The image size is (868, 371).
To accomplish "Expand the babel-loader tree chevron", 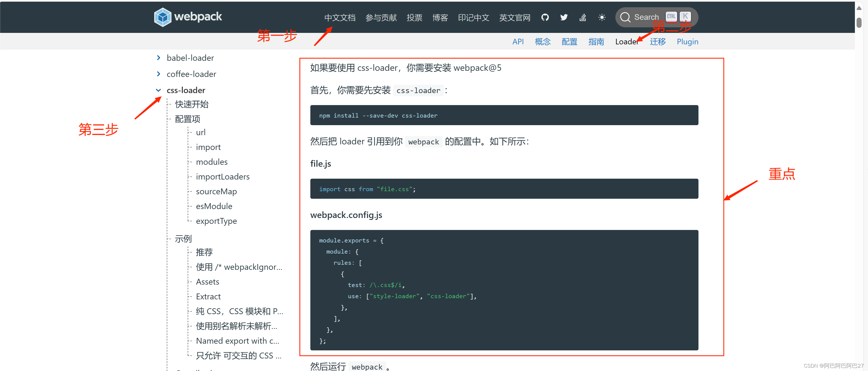I will point(158,58).
